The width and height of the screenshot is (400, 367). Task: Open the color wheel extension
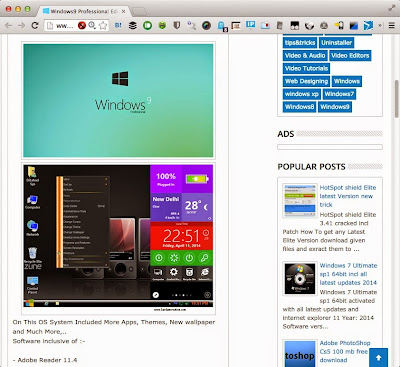(x=206, y=25)
